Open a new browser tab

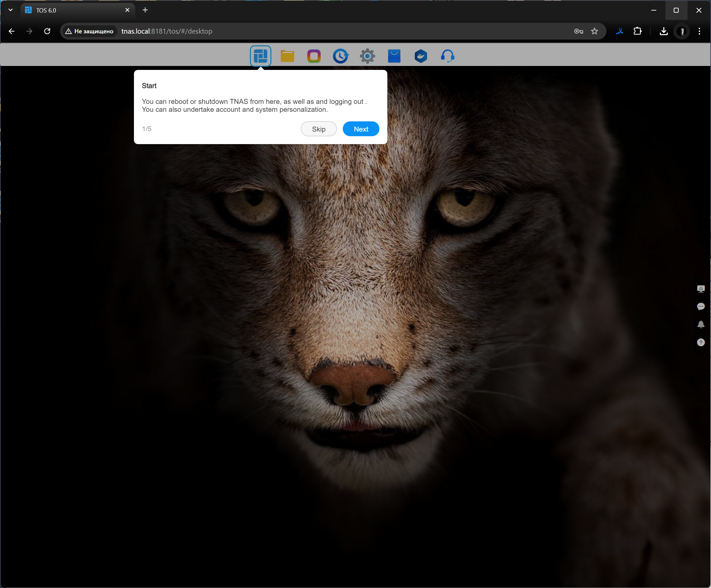click(145, 10)
